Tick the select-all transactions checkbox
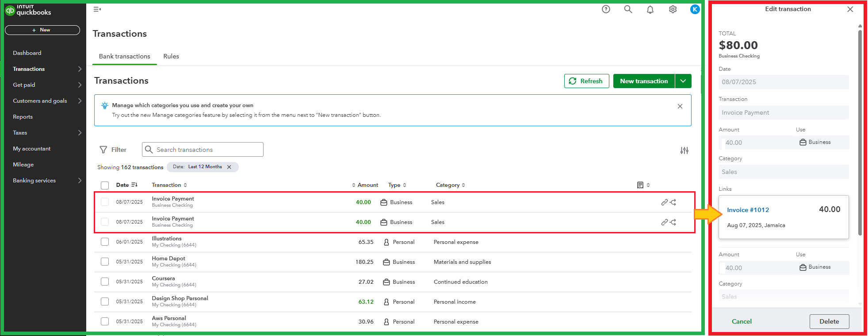The width and height of the screenshot is (868, 336). (105, 185)
